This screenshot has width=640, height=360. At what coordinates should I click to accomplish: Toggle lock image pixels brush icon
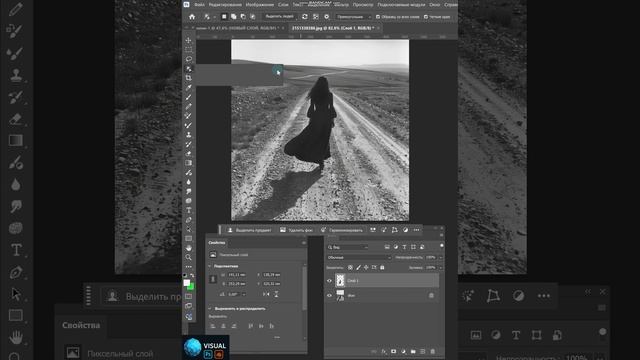tap(358, 268)
